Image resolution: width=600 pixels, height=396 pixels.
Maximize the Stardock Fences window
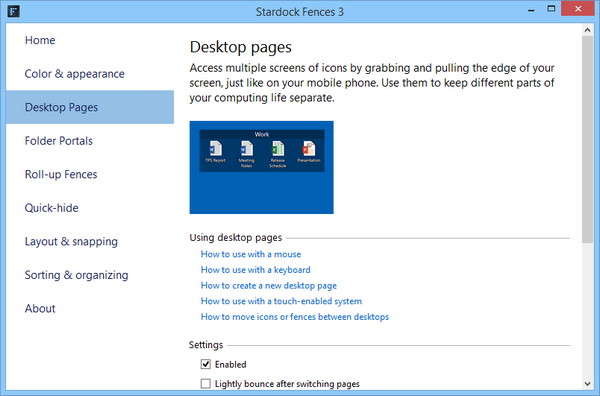(551, 9)
